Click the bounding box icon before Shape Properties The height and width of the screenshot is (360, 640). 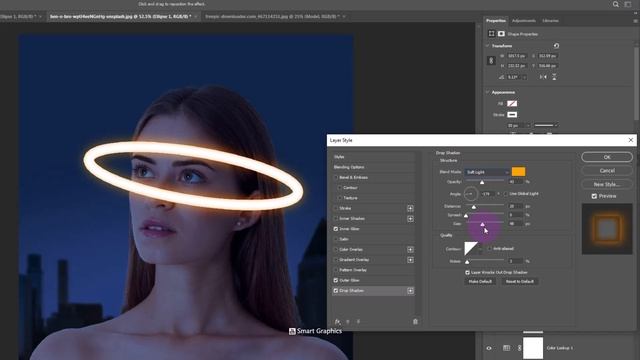491,34
